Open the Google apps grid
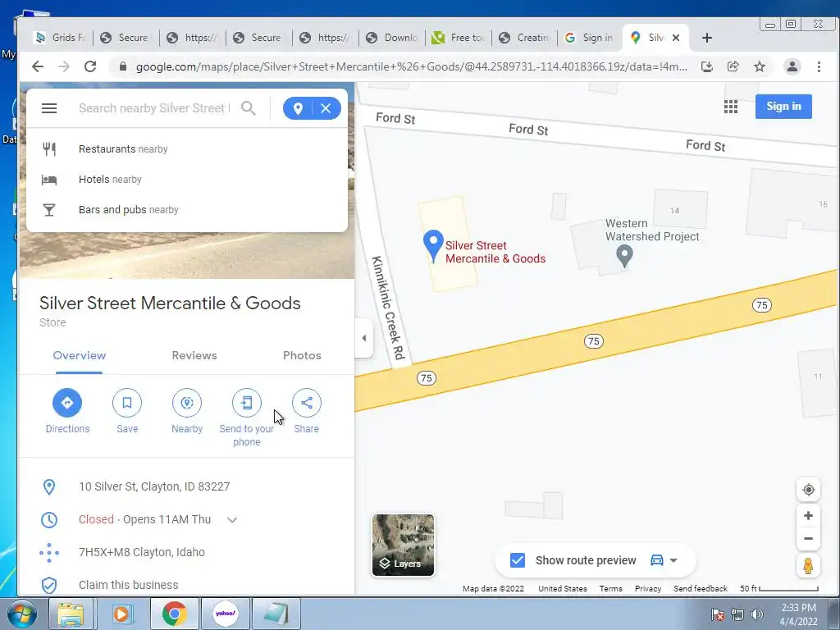The width and height of the screenshot is (840, 630). 731,107
